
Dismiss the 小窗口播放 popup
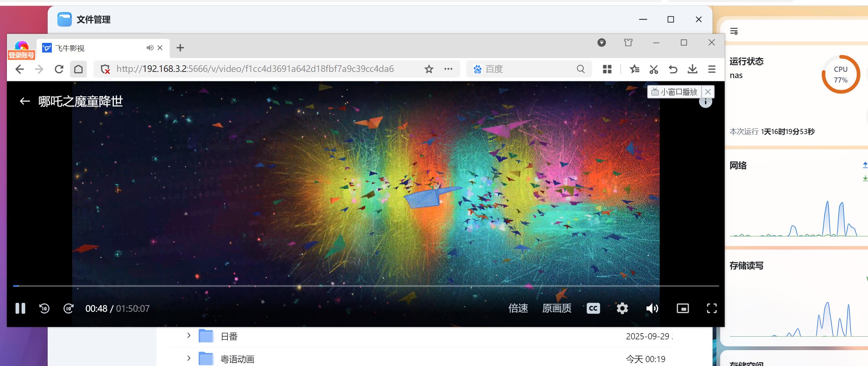(708, 92)
